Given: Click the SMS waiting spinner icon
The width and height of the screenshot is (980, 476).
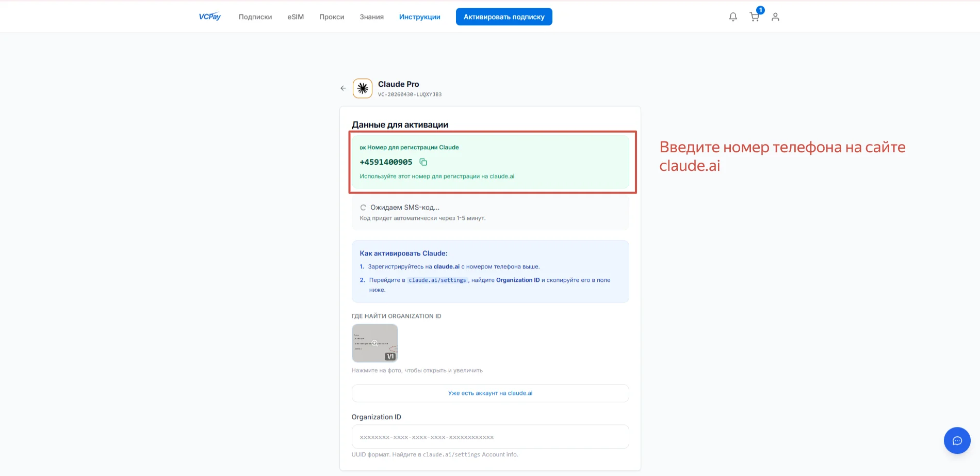Looking at the screenshot, I should pos(363,208).
